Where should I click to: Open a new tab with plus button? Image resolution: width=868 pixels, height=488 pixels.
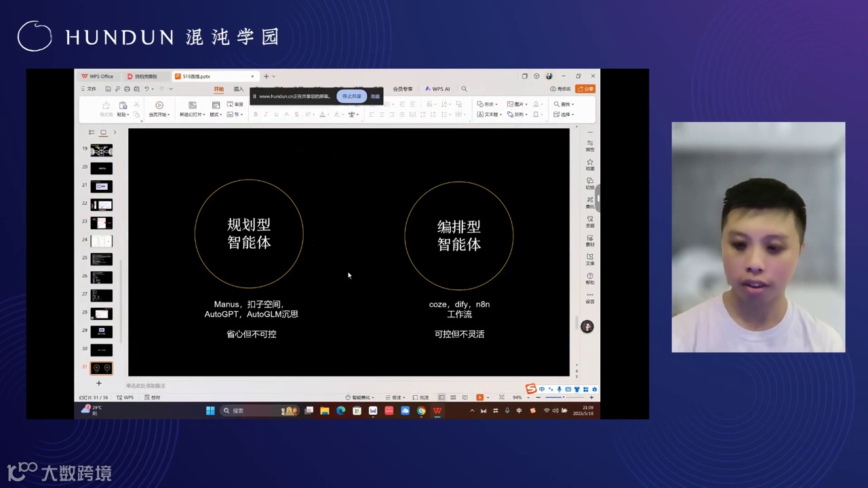[x=266, y=77]
